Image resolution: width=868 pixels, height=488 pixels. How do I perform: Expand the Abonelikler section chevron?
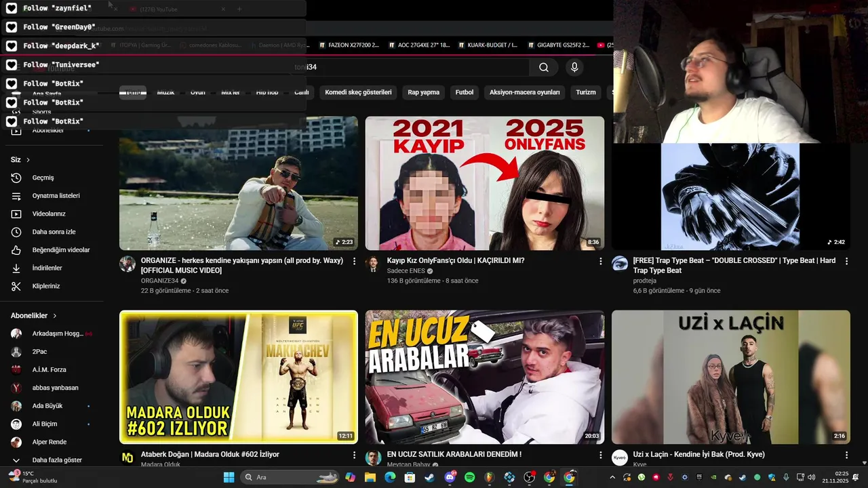55,316
